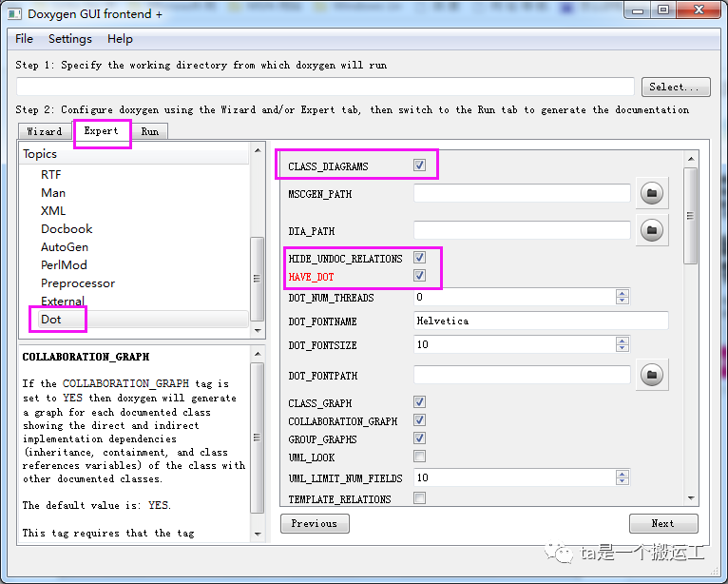Toggle the CLASS_DIAGRAMS checkbox
Viewport: 728px width, 584px height.
(x=420, y=165)
